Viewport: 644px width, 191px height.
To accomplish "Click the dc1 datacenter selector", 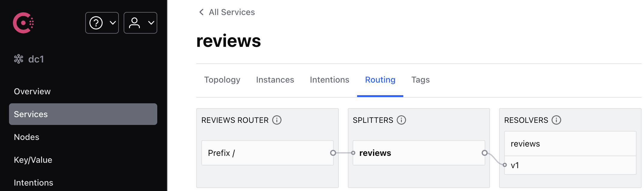I will [29, 59].
